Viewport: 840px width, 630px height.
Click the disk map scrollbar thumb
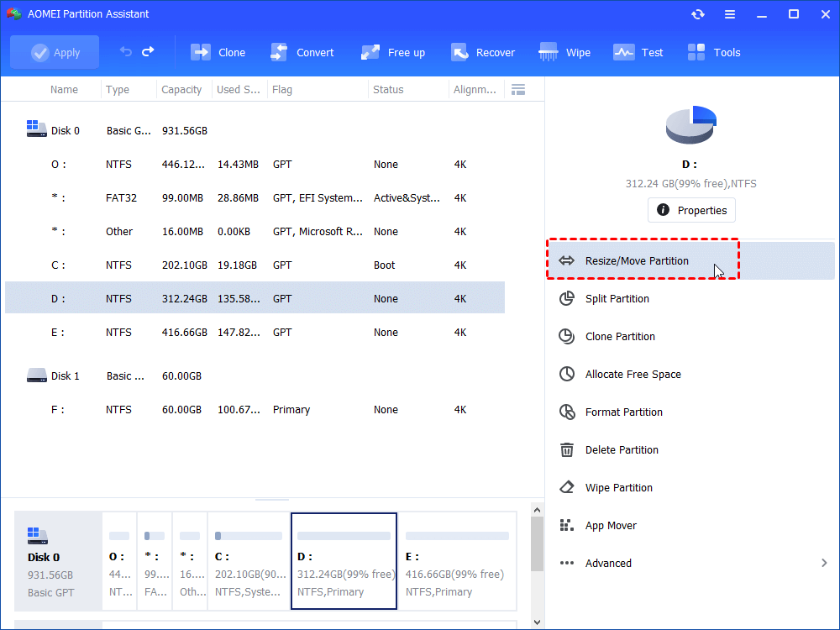(x=538, y=545)
